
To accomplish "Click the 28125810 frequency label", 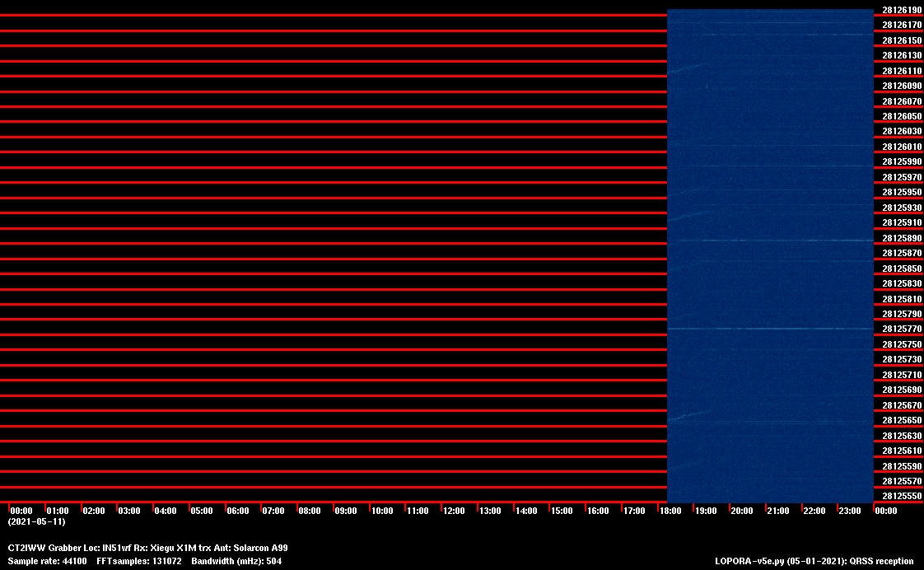I will (902, 299).
